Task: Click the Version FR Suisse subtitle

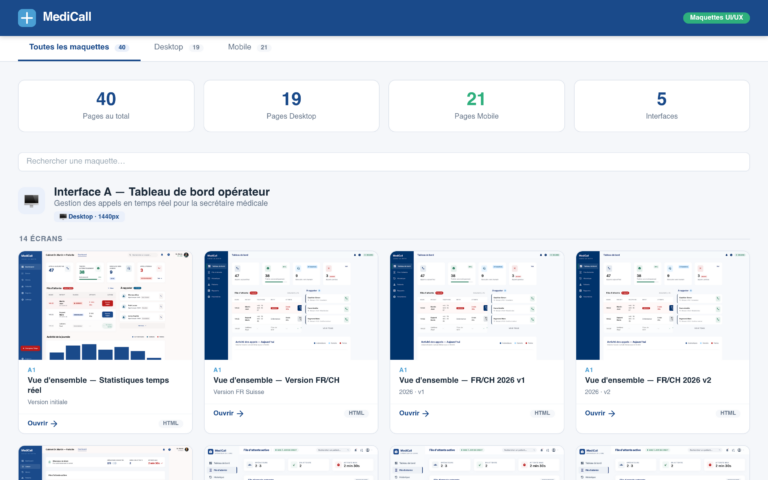Action: 239,392
